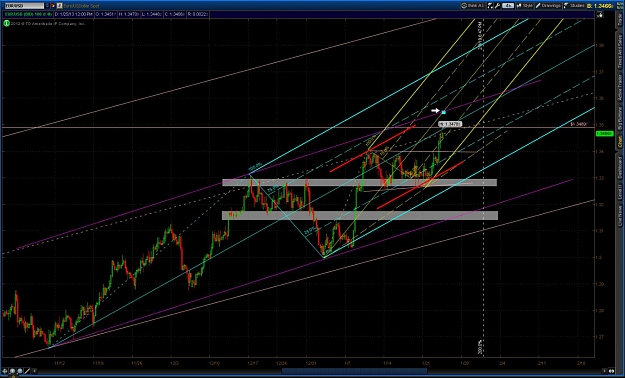
Task: Click the EUR/USD symbol input field
Action: coord(24,6)
